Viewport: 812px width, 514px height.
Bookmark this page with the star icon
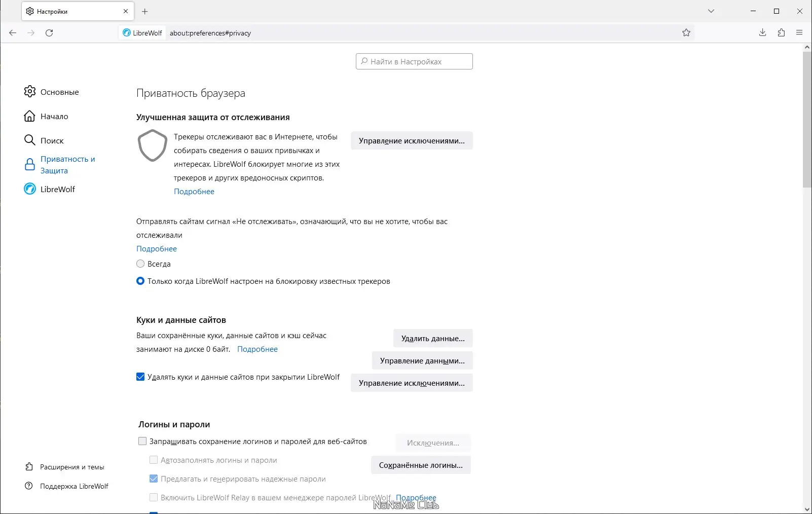(686, 33)
